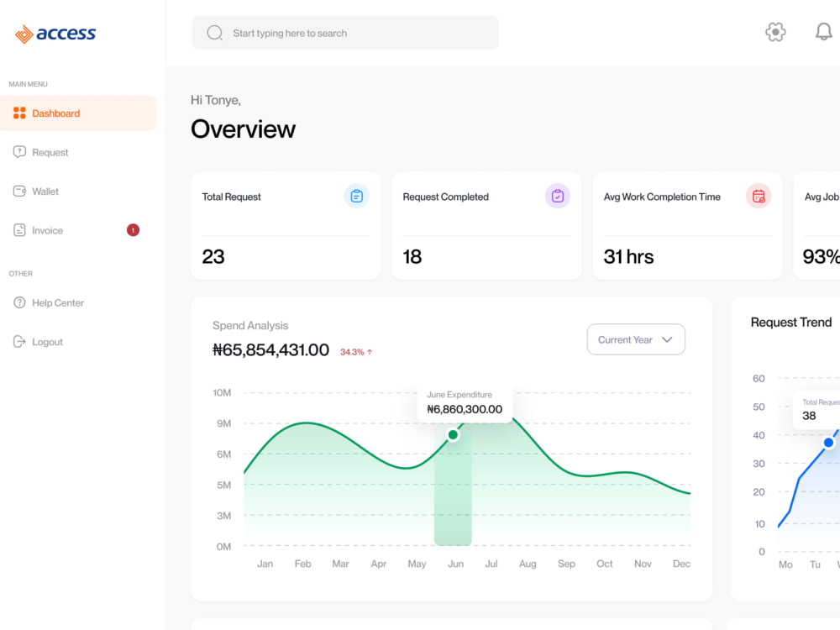
Task: Open the settings gear icon
Action: (x=775, y=32)
